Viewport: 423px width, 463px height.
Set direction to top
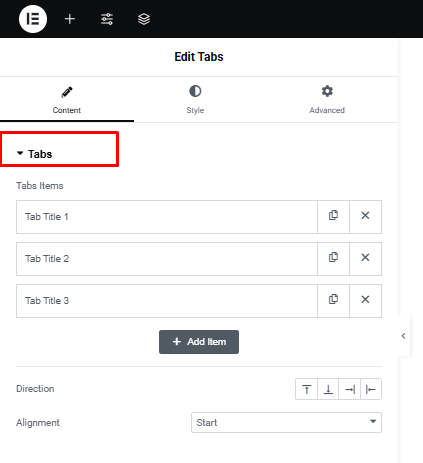click(307, 389)
